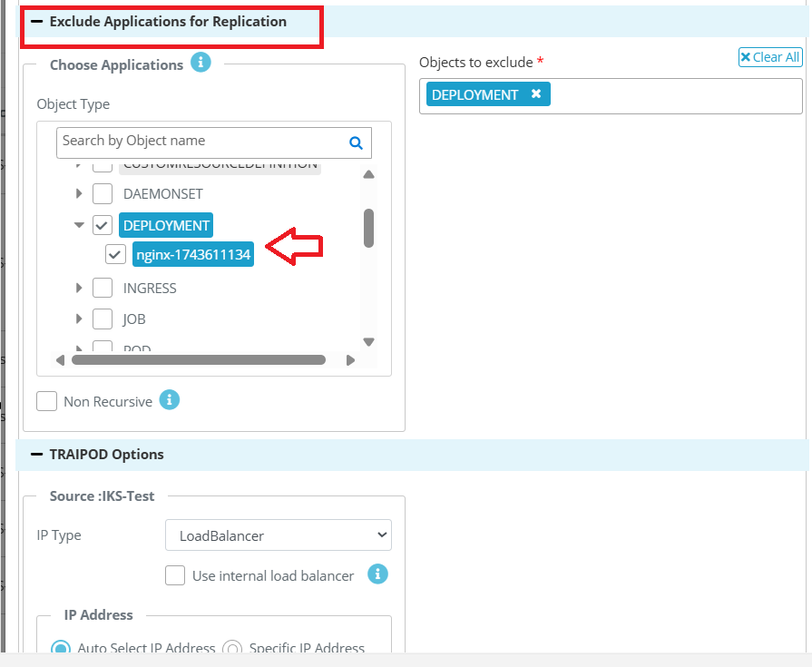Select Auto Select IP Address radio
812x667 pixels.
tap(61, 648)
